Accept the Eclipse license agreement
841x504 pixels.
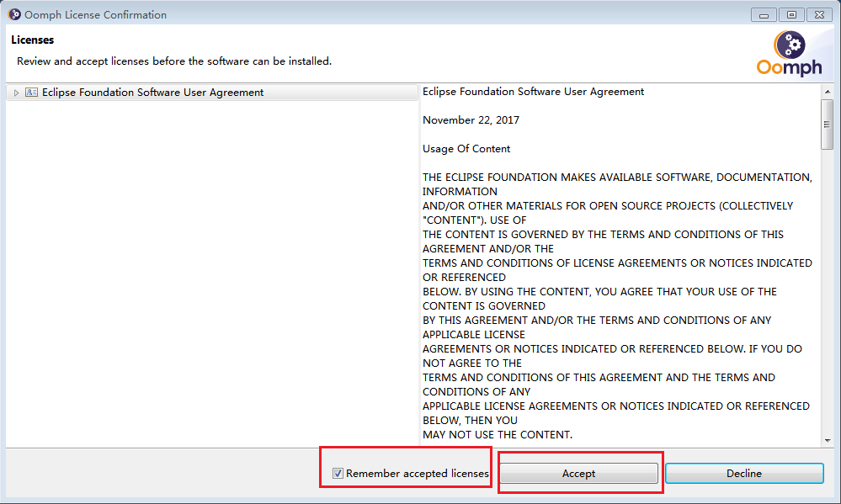[578, 474]
